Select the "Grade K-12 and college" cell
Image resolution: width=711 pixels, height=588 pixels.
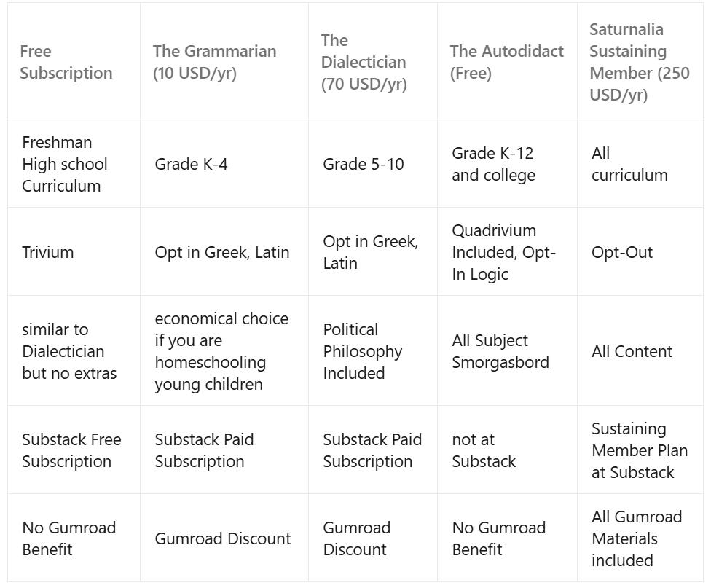click(x=493, y=164)
